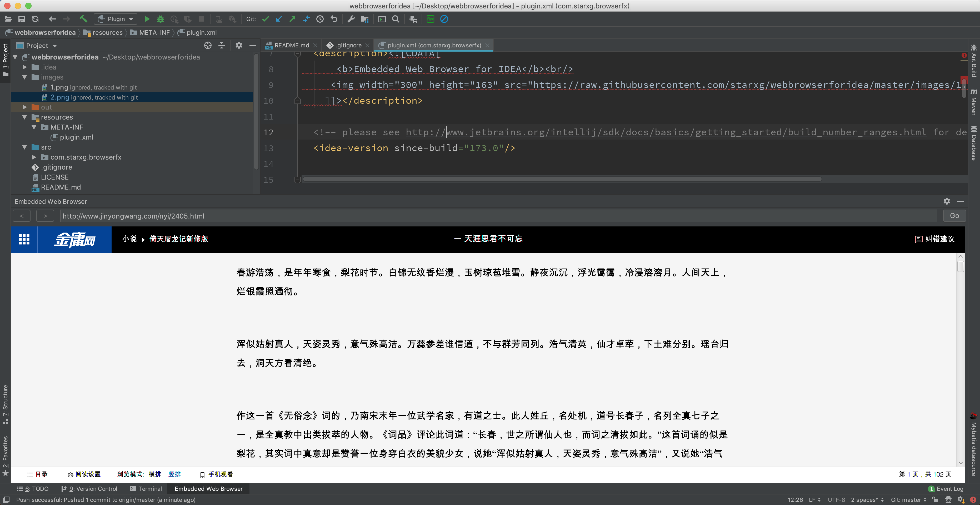
Task: Open the Event Log tool window
Action: click(945, 489)
